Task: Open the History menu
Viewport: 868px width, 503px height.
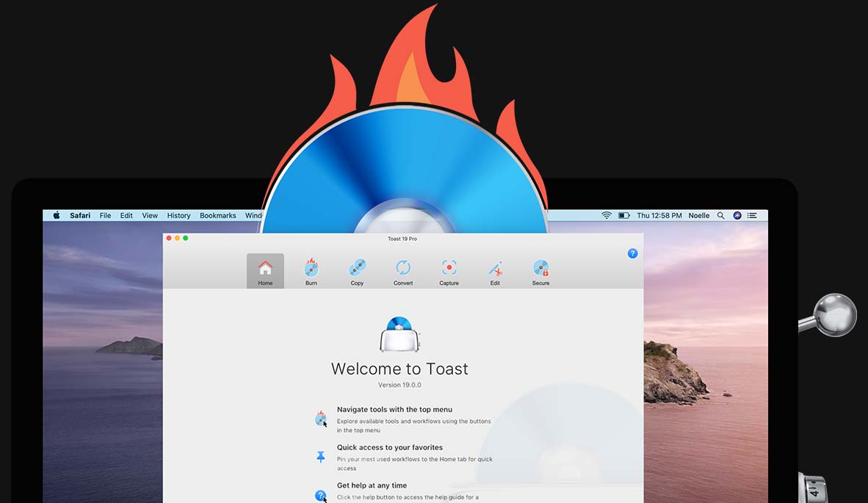Action: 178,215
